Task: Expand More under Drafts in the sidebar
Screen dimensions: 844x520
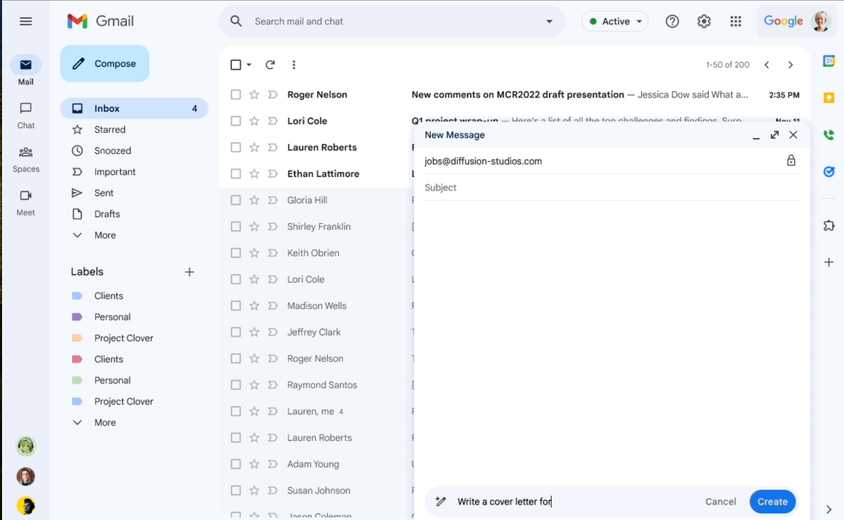Action: tap(105, 235)
